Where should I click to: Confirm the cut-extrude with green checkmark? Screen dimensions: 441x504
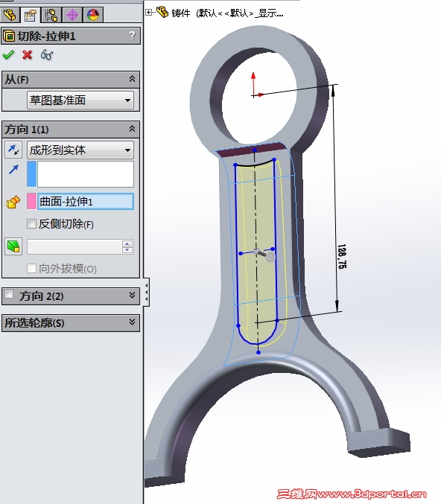pos(8,55)
